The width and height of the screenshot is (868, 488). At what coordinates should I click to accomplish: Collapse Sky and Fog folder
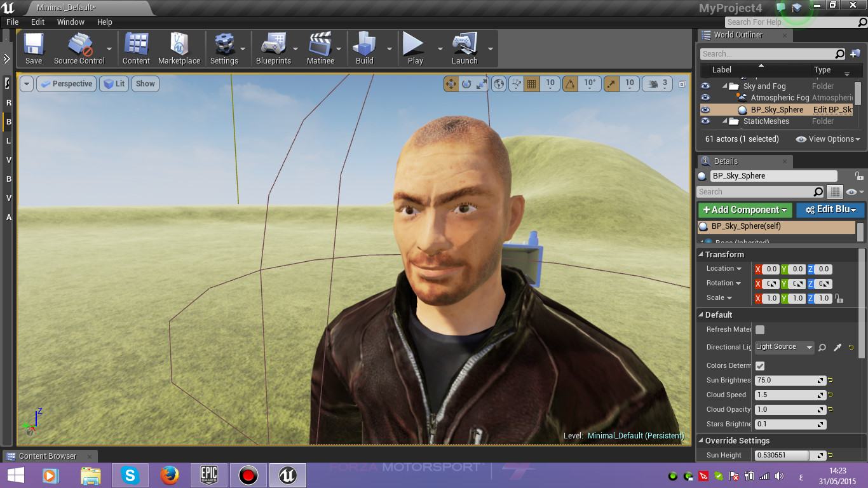click(x=725, y=86)
